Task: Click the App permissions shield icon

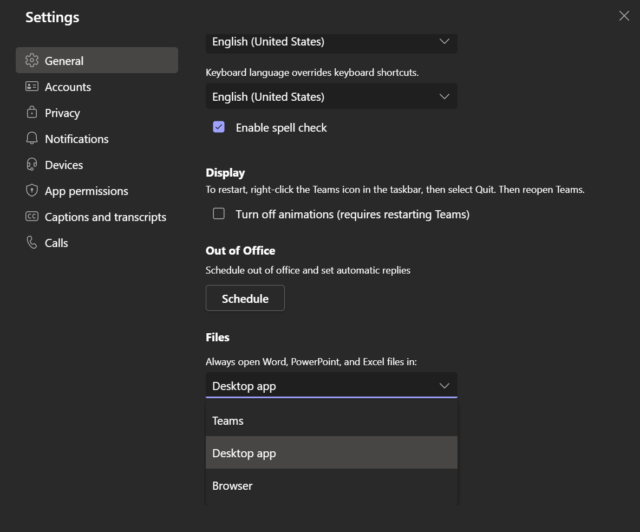Action: coord(32,191)
